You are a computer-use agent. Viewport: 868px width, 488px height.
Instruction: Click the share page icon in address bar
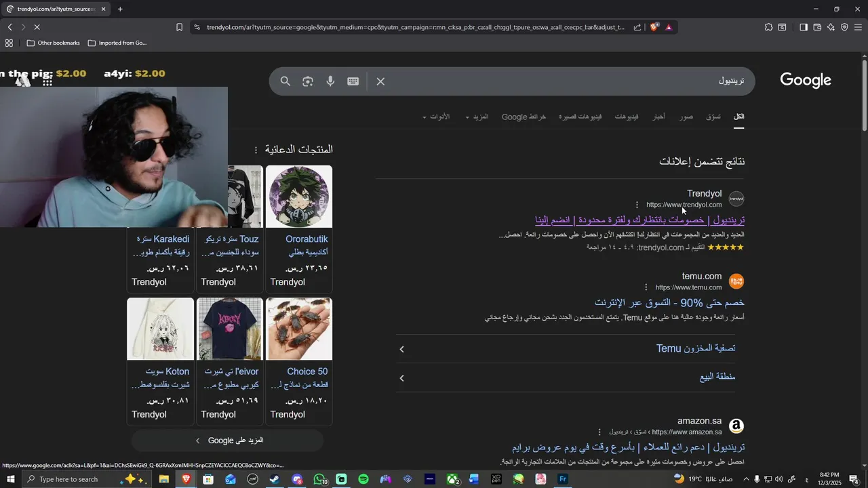pyautogui.click(x=637, y=27)
